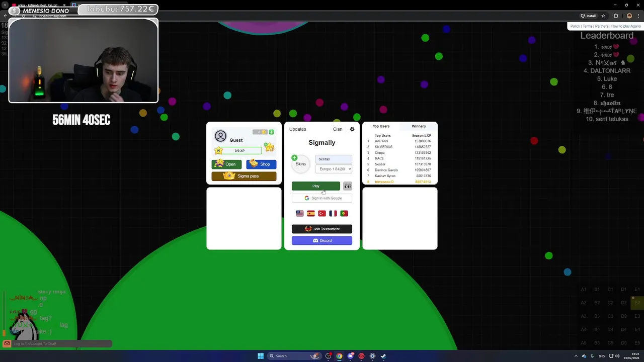Viewport: 644px width, 362px height.
Task: Click Sign in with Google
Action: [322, 198]
